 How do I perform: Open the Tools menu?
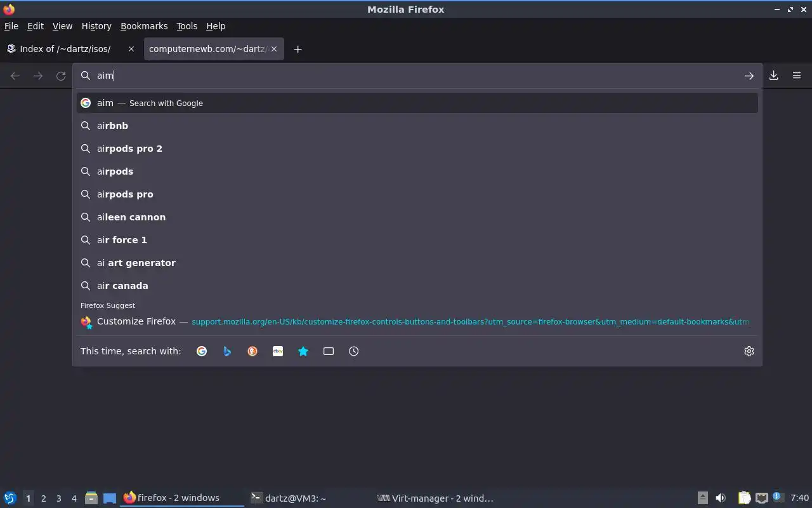pos(187,26)
